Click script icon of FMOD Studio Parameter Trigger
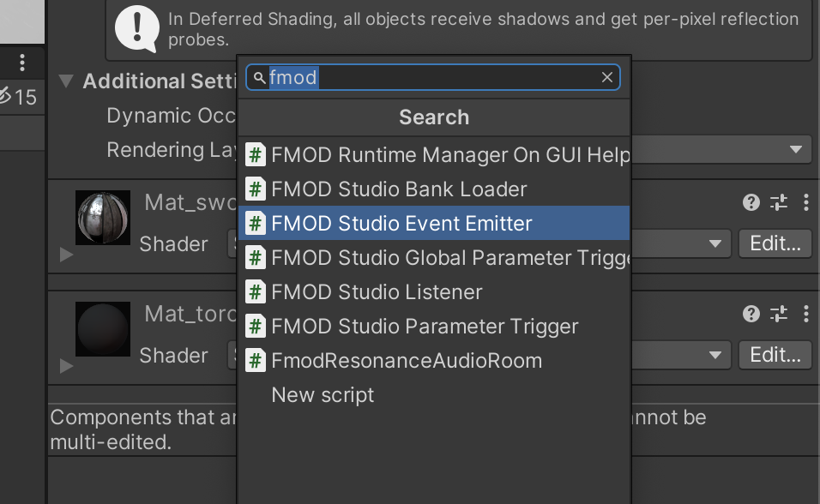Image resolution: width=820 pixels, height=504 pixels. [256, 327]
